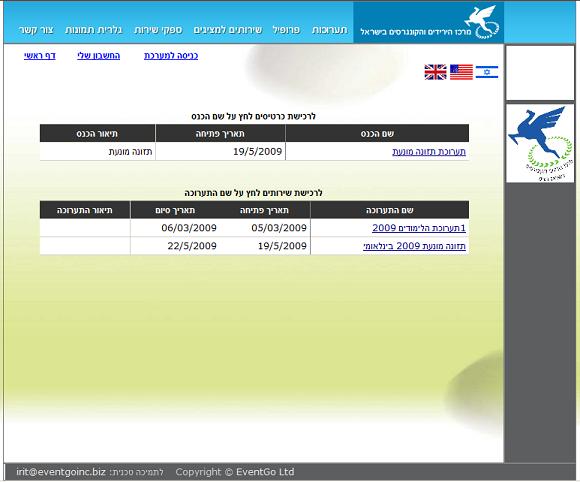The width and height of the screenshot is (580, 482).
Task: Select the United States flag icon
Action: coord(461,72)
